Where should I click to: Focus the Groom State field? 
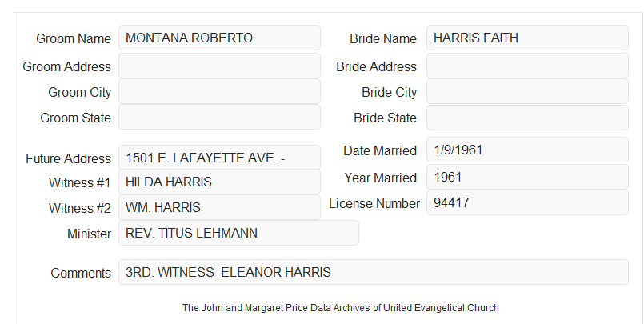tap(219, 117)
